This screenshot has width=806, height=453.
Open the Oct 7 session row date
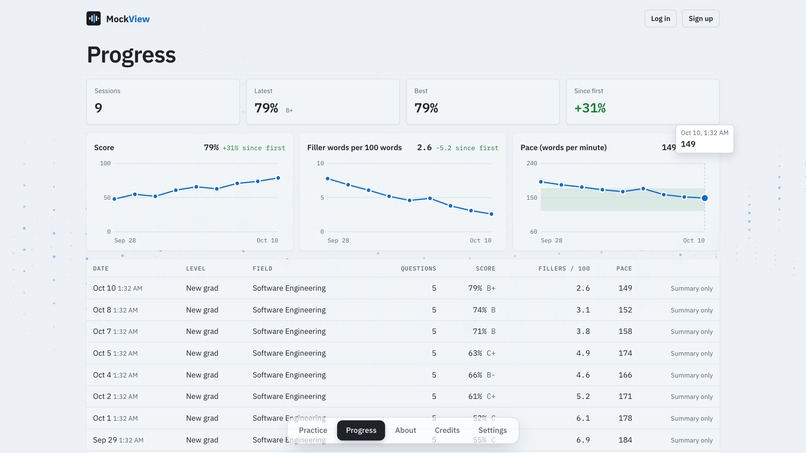[x=115, y=332]
